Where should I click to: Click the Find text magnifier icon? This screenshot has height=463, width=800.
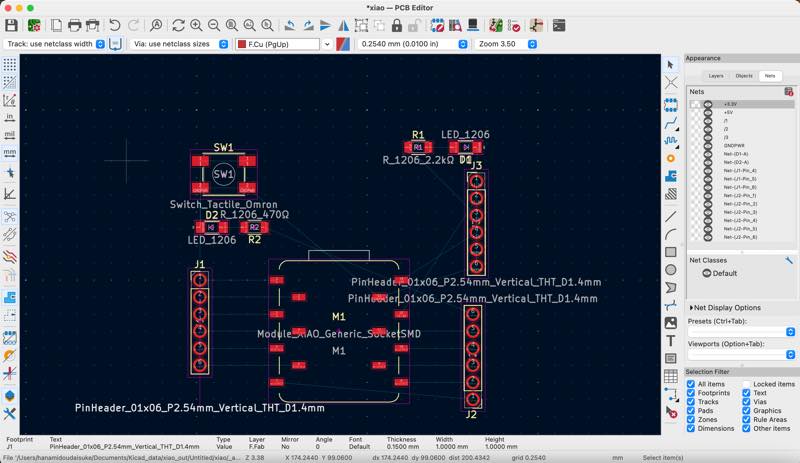pyautogui.click(x=156, y=26)
